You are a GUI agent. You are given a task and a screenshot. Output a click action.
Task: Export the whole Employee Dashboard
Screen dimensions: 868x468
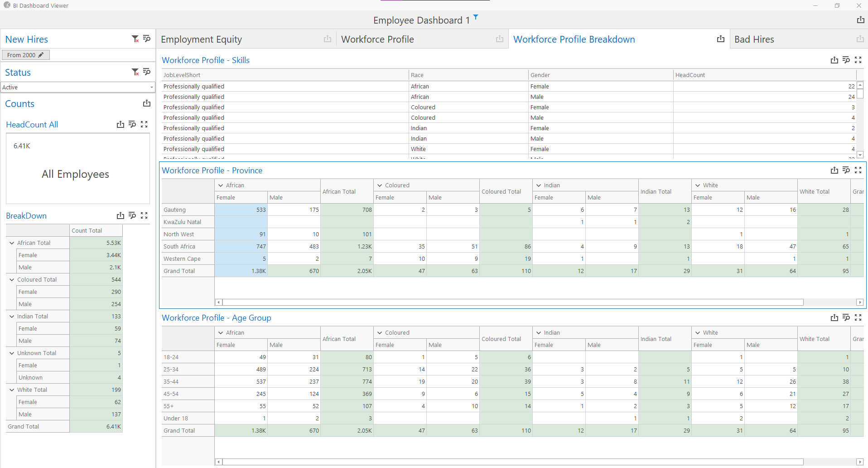861,20
